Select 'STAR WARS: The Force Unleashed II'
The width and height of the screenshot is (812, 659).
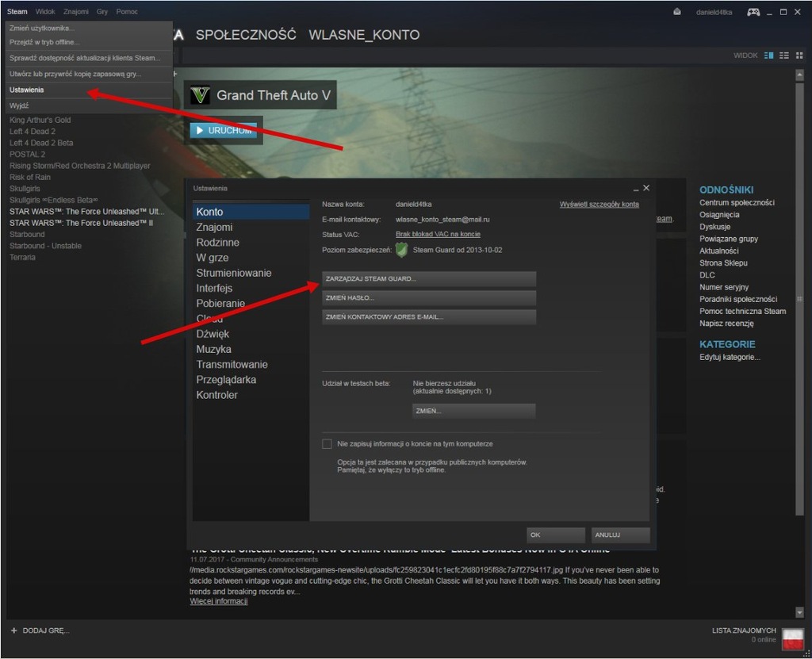82,224
